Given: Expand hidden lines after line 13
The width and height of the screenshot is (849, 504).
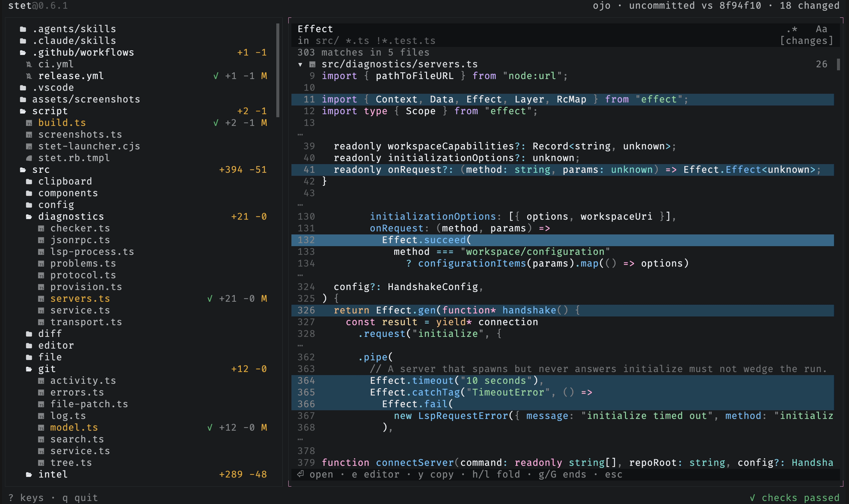Looking at the screenshot, I should [300, 135].
